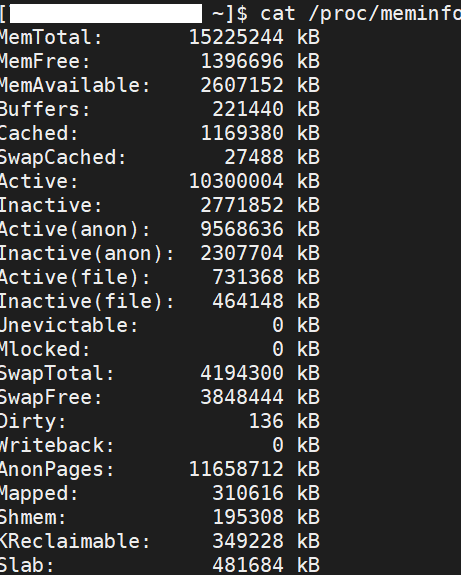Click the Shmem value 195308
Image resolution: width=461 pixels, height=575 pixels.
click(248, 517)
